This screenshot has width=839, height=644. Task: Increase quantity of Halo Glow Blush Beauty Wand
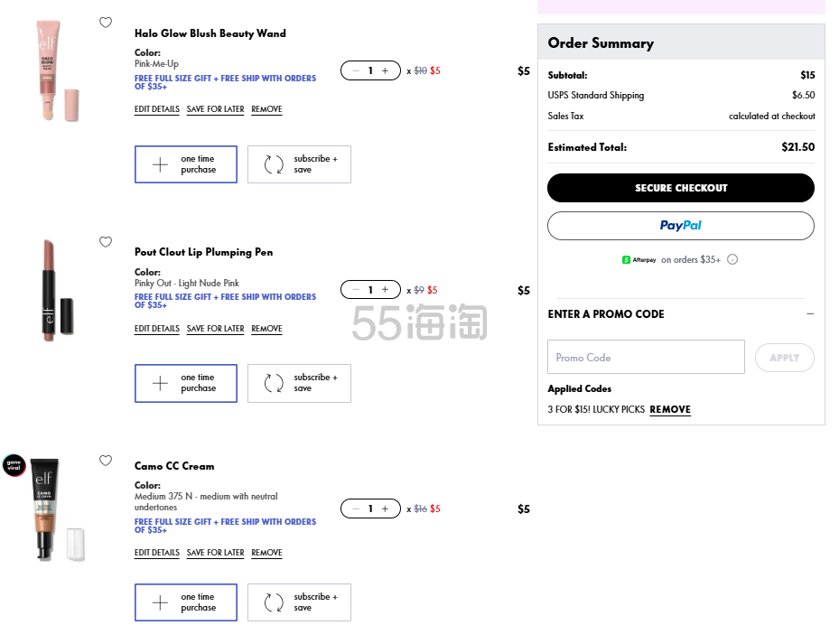click(386, 70)
